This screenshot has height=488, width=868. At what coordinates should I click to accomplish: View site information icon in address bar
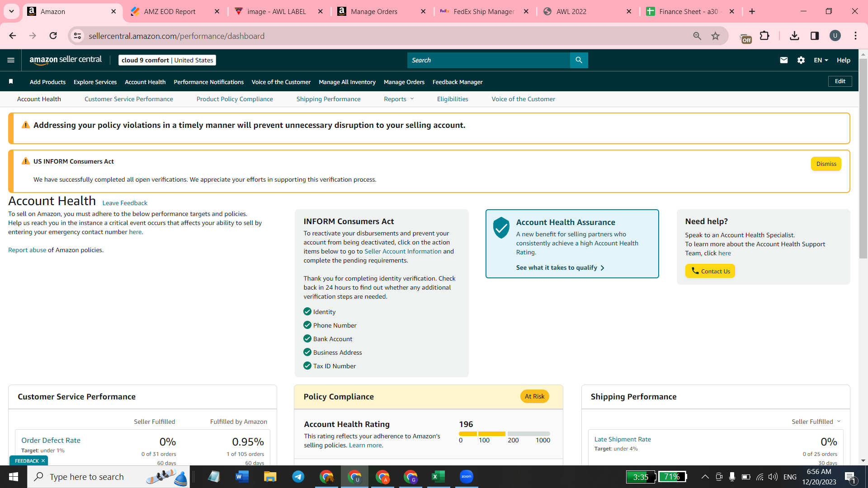coord(78,36)
